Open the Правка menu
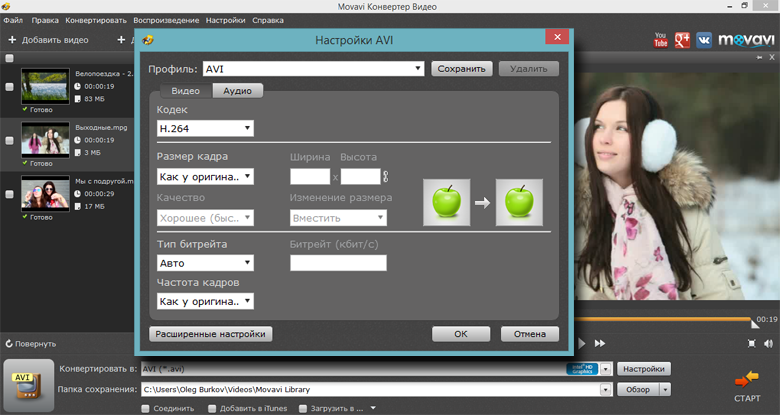This screenshot has width=780, height=415. pos(45,20)
